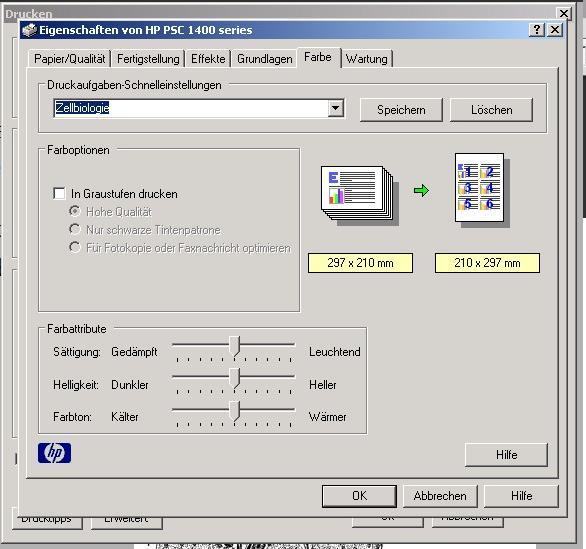Click the Löschen button
Screen dimensions: 586x549
[491, 110]
